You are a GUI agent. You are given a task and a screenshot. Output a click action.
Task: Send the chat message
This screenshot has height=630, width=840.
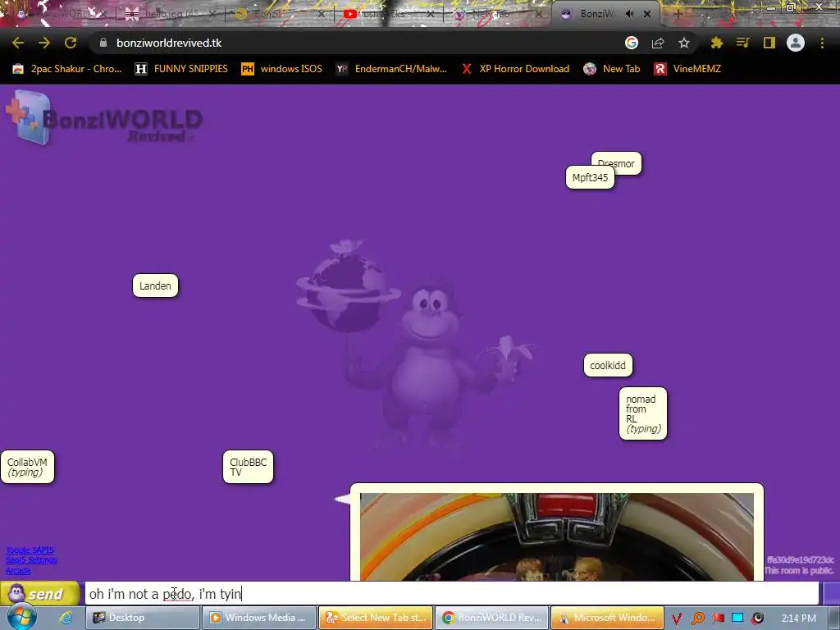[40, 594]
